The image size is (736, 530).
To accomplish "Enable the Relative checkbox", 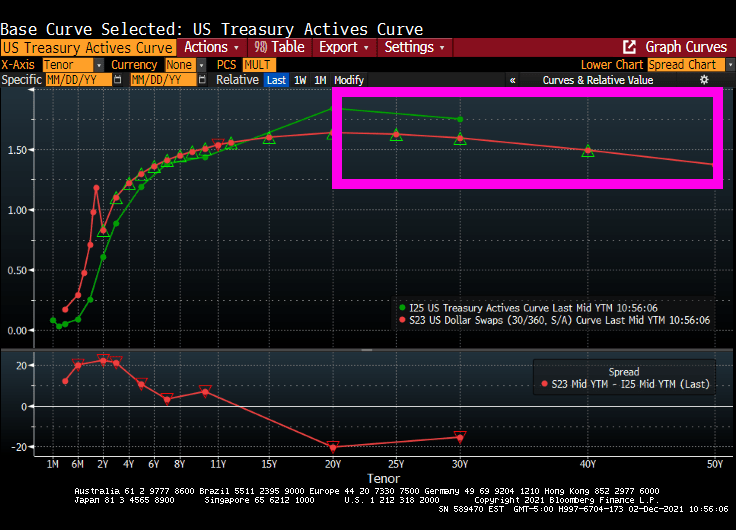I will click(x=237, y=80).
